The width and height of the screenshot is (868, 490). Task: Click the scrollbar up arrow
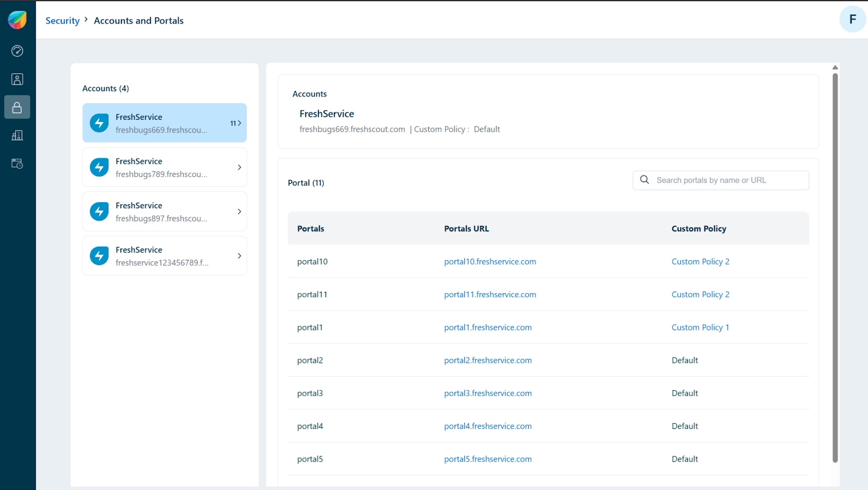coord(835,67)
